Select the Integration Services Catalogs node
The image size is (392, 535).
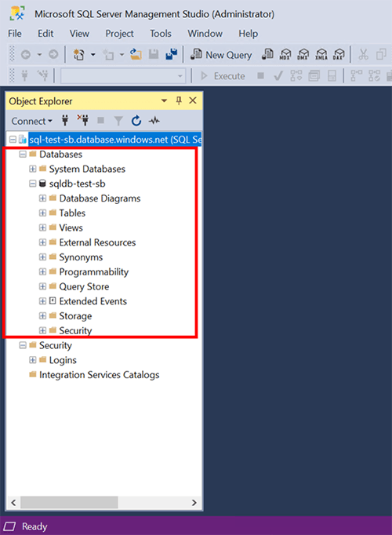pos(100,375)
